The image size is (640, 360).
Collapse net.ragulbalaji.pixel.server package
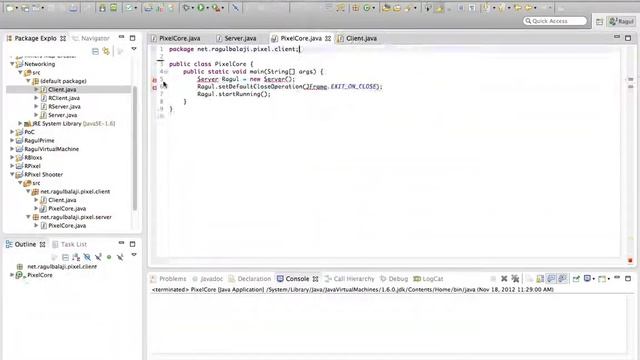28,217
